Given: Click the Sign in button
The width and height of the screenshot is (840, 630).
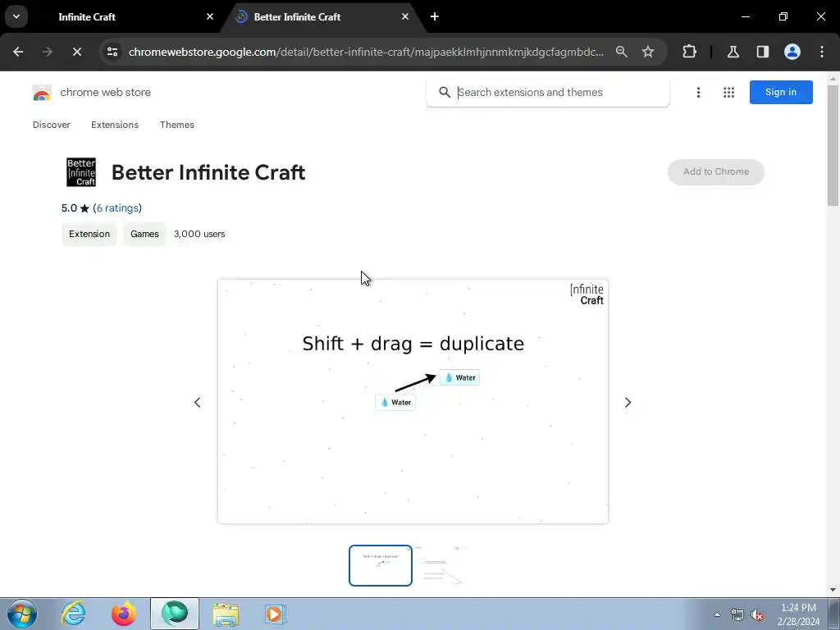Looking at the screenshot, I should point(781,92).
